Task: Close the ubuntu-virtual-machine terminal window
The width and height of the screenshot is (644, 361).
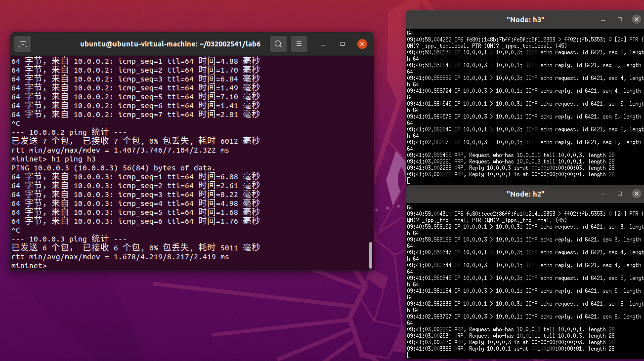Action: (x=362, y=44)
